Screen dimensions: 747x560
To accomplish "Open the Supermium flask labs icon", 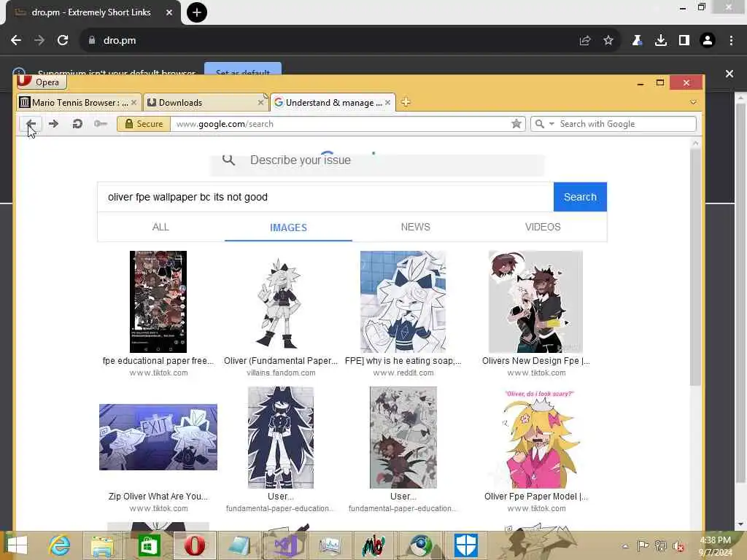I will click(x=637, y=41).
